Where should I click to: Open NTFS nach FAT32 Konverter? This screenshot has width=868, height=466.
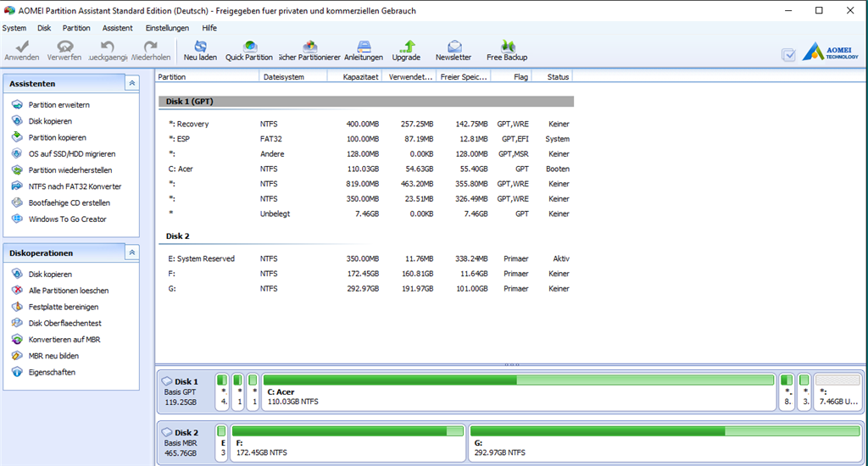point(75,186)
